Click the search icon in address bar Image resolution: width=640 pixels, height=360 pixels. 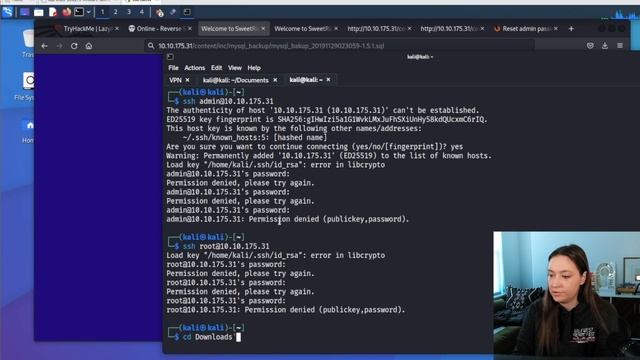click(151, 46)
